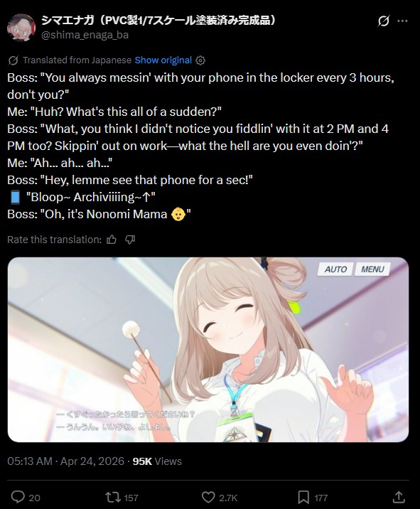Rate translation with thumbs down
The width and height of the screenshot is (420, 509).
(130, 240)
